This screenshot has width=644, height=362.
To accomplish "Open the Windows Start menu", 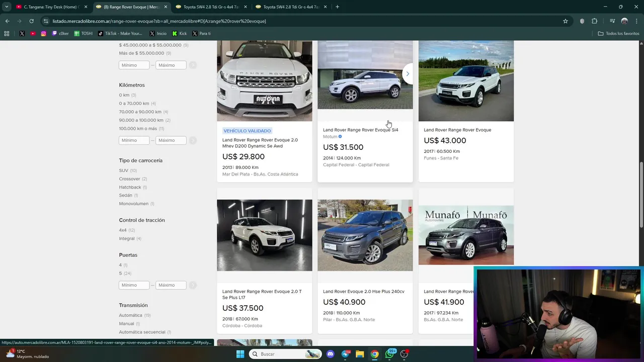I will click(x=240, y=354).
